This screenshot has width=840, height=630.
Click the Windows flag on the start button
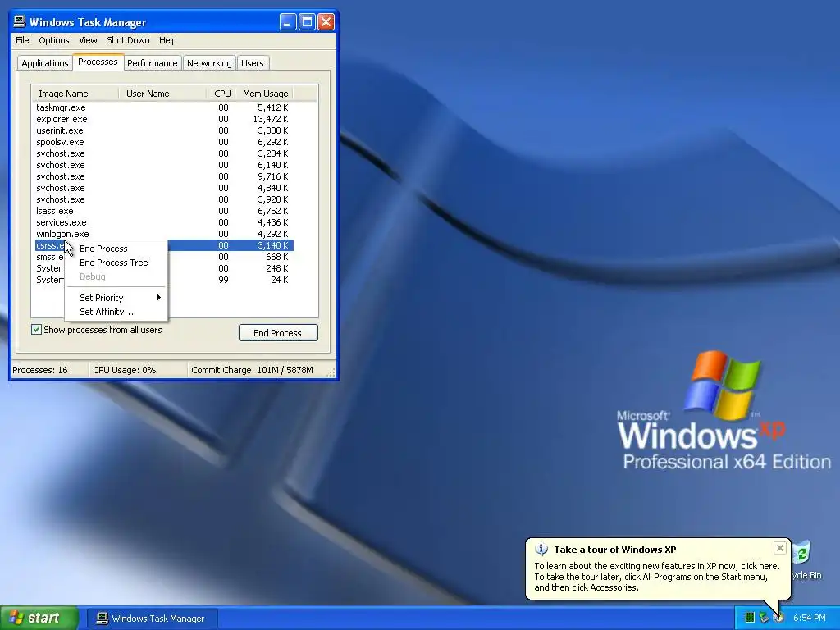(x=16, y=618)
